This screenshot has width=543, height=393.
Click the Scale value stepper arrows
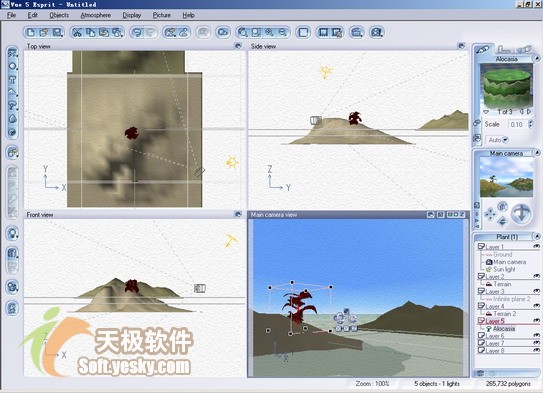tap(531, 124)
